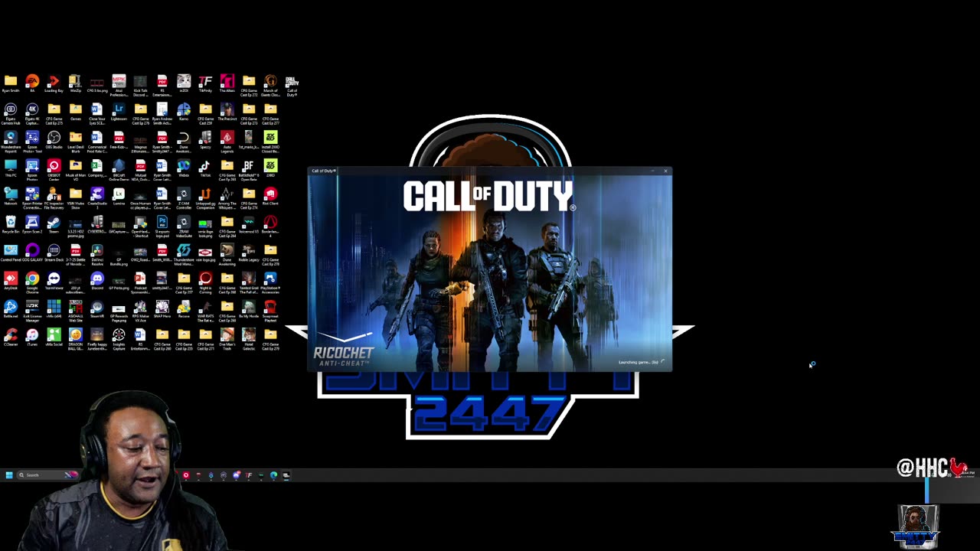The width and height of the screenshot is (980, 551).
Task: Open the CCleaner desktop shortcut
Action: pos(11,338)
